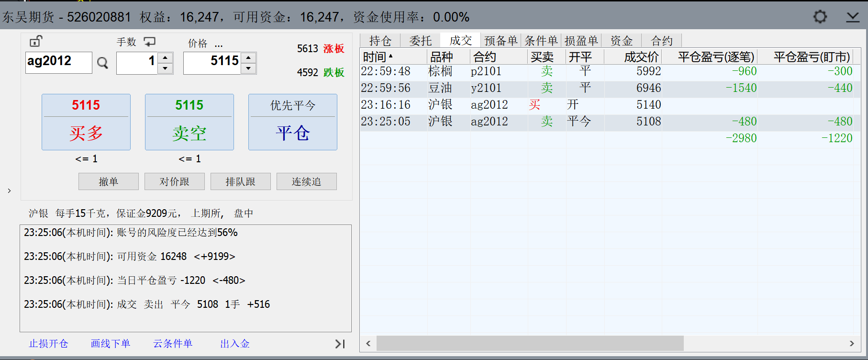Sort by the 时间 column header
The width and height of the screenshot is (868, 360).
(393, 57)
